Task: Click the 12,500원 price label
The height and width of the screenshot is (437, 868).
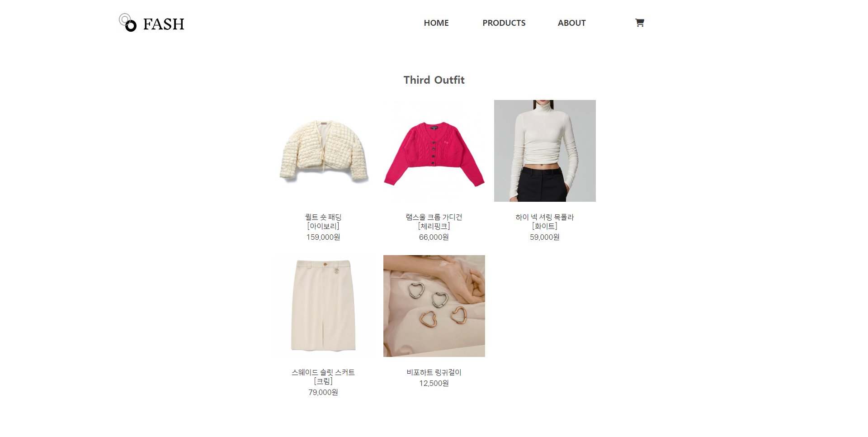Action: click(x=434, y=383)
